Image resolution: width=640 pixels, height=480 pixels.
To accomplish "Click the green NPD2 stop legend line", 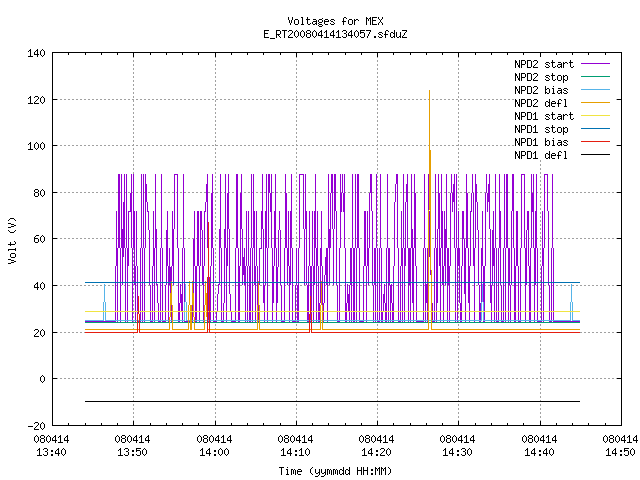I will 595,76.
